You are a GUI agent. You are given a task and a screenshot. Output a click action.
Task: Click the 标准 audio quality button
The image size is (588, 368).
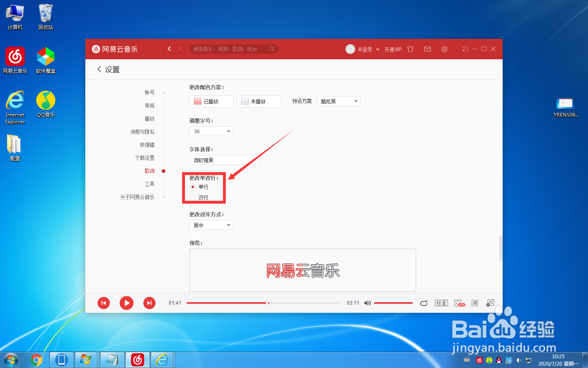[x=441, y=303]
